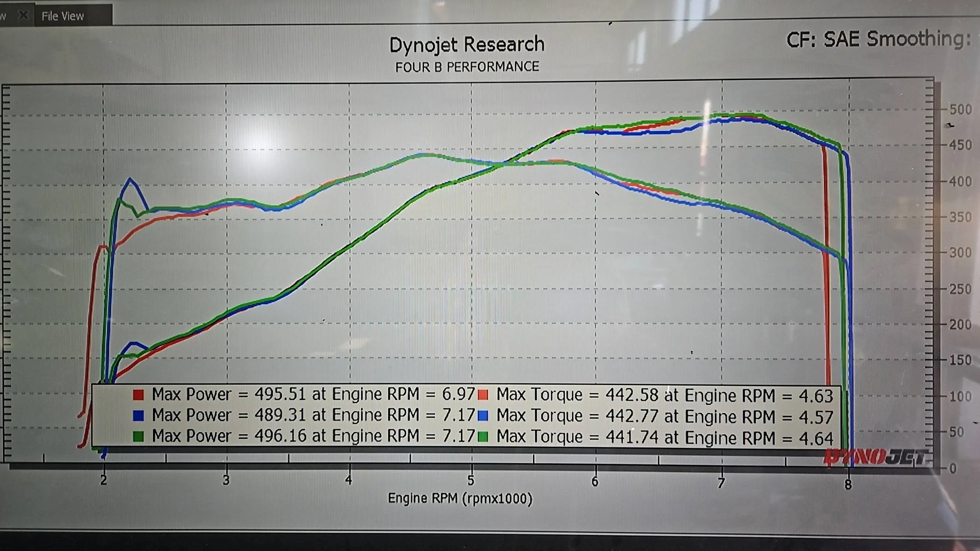Click the "300" value on the vertical axis
This screenshot has width=980, height=551.
tap(960, 252)
